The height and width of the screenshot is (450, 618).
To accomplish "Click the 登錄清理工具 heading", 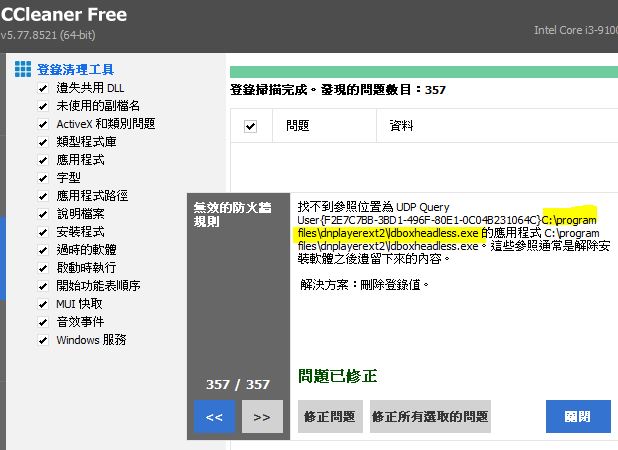I will coord(75,70).
